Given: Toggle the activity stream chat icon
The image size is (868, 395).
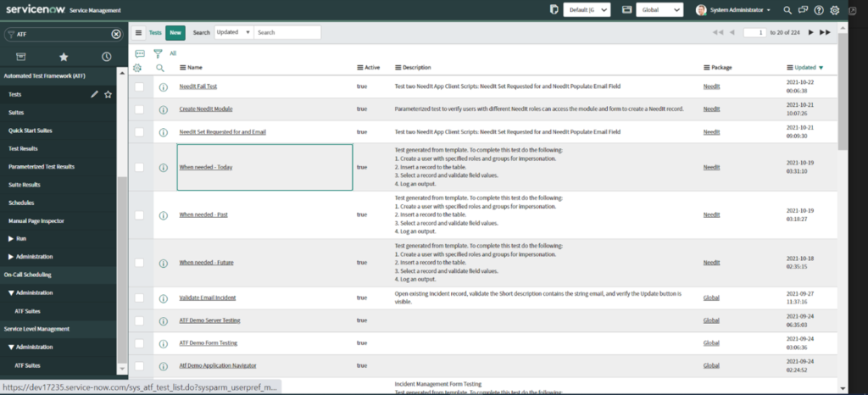Looking at the screenshot, I should [140, 53].
